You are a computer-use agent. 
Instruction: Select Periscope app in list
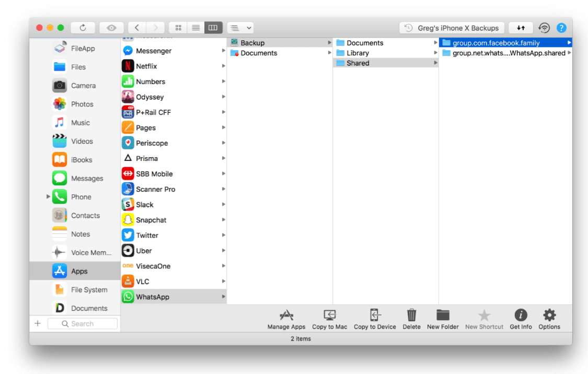pos(174,143)
